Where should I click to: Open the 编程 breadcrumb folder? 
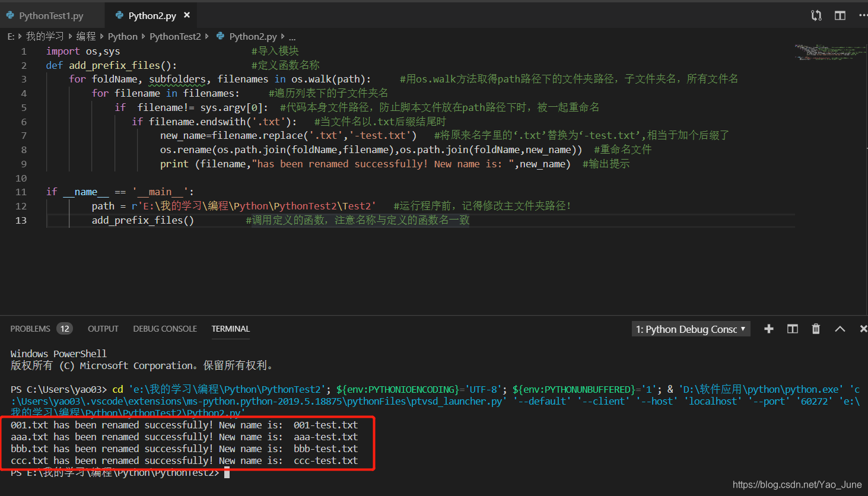(x=86, y=36)
